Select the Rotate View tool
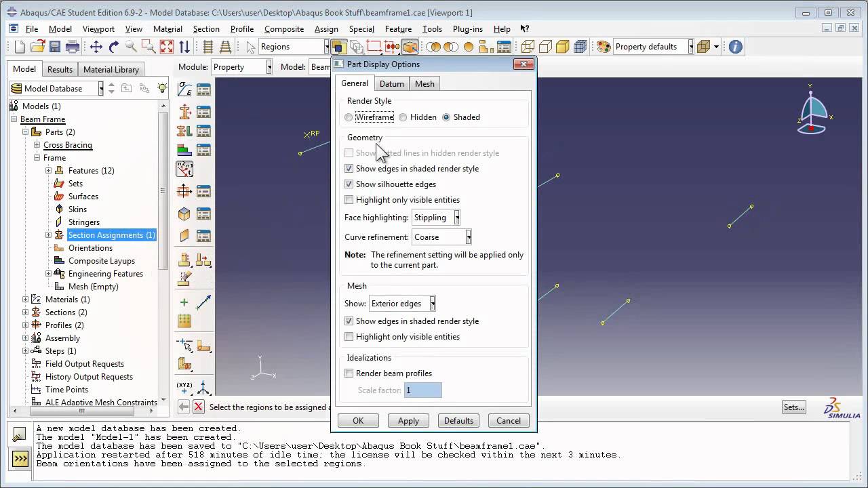 114,47
